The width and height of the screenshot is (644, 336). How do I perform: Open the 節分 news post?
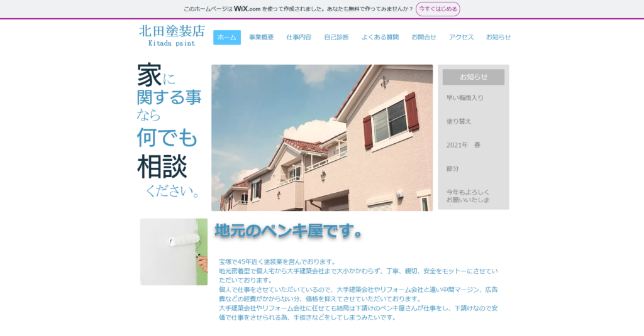click(x=453, y=169)
